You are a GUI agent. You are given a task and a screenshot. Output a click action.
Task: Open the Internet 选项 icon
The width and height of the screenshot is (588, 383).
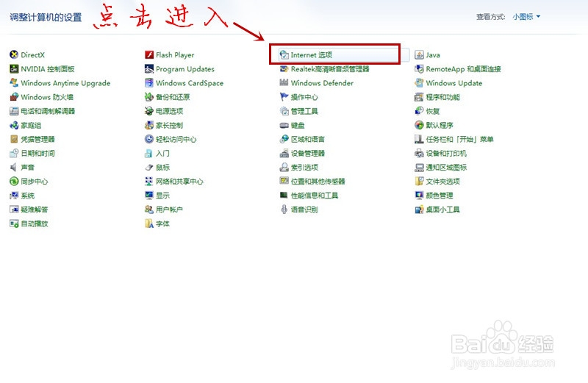284,55
